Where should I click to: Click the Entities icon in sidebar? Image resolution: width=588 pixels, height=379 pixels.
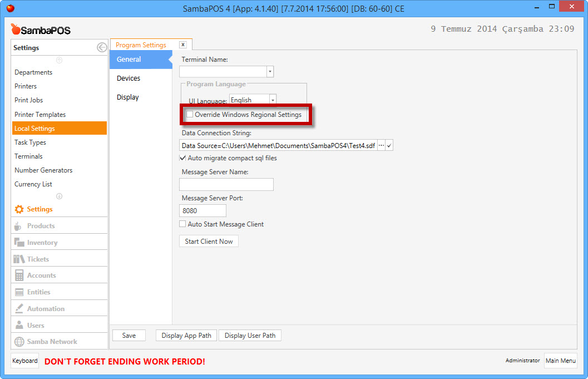click(19, 292)
